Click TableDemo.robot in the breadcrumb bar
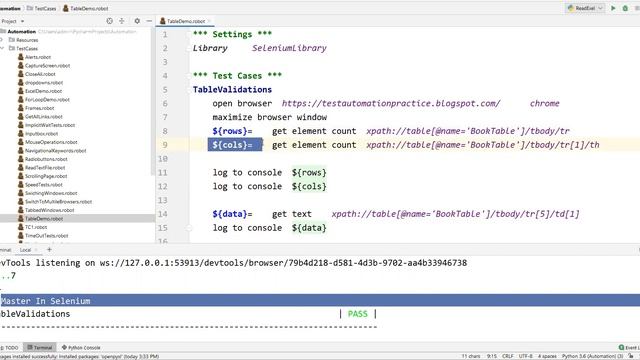 pos(86,8)
